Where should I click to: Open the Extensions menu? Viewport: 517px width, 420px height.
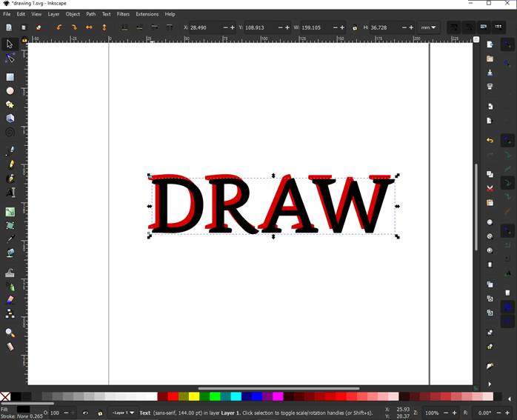(x=147, y=14)
